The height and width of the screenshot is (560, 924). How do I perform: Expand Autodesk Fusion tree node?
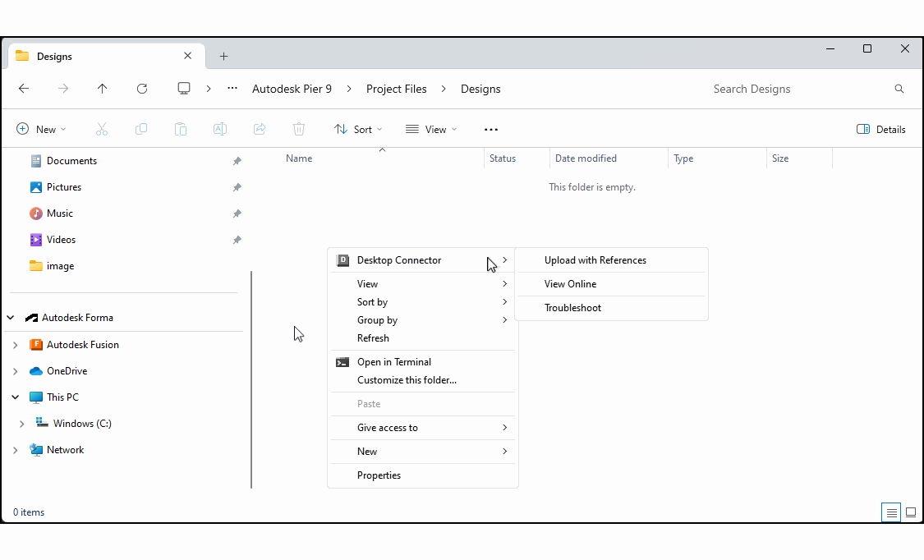click(16, 345)
